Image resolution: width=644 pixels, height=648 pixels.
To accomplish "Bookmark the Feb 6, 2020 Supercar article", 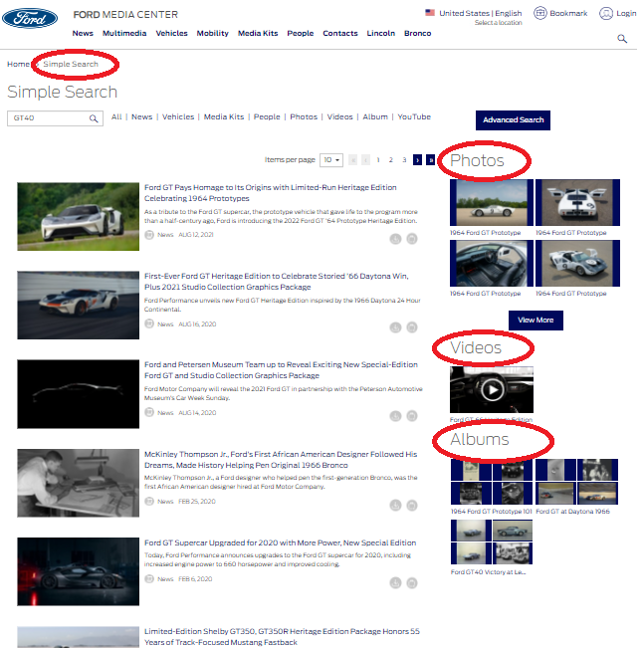I will [x=412, y=582].
